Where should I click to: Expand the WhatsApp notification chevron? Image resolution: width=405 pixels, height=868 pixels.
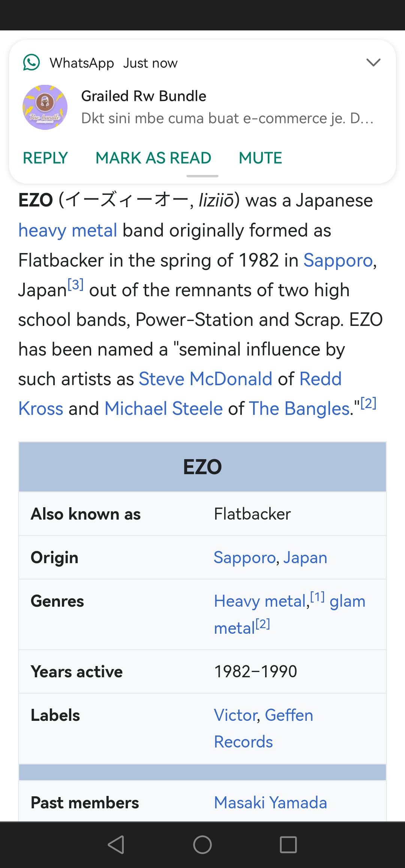tap(373, 62)
